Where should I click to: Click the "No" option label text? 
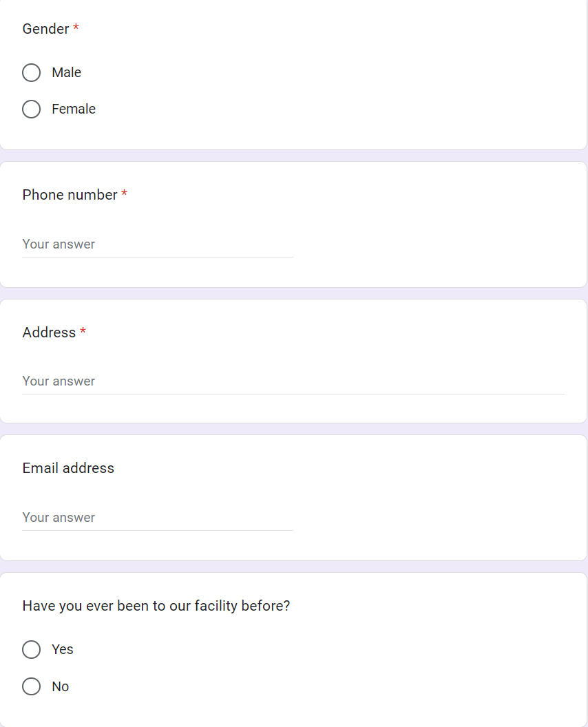pos(60,686)
